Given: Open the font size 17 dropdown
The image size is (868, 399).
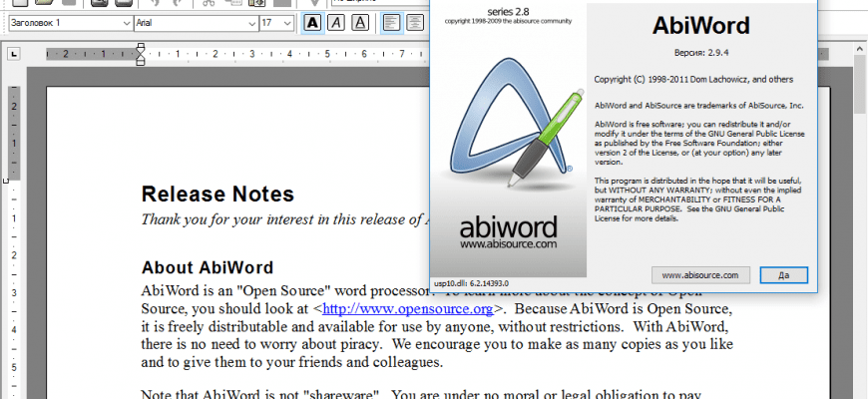Looking at the screenshot, I should pos(276,23).
